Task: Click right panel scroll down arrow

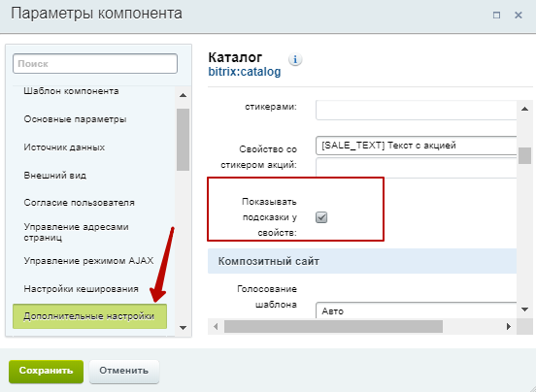Action: 524,310
